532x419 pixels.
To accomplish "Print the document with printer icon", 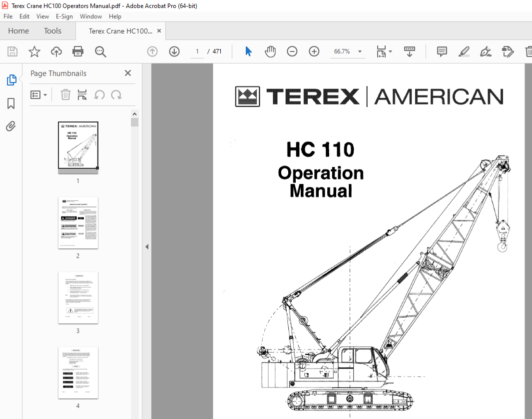I will pyautogui.click(x=78, y=51).
